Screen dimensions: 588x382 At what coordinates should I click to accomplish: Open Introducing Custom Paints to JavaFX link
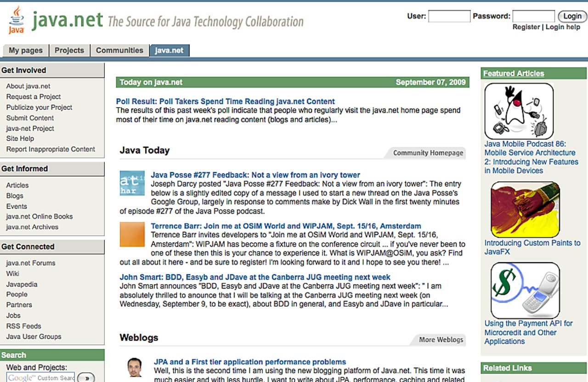532,247
